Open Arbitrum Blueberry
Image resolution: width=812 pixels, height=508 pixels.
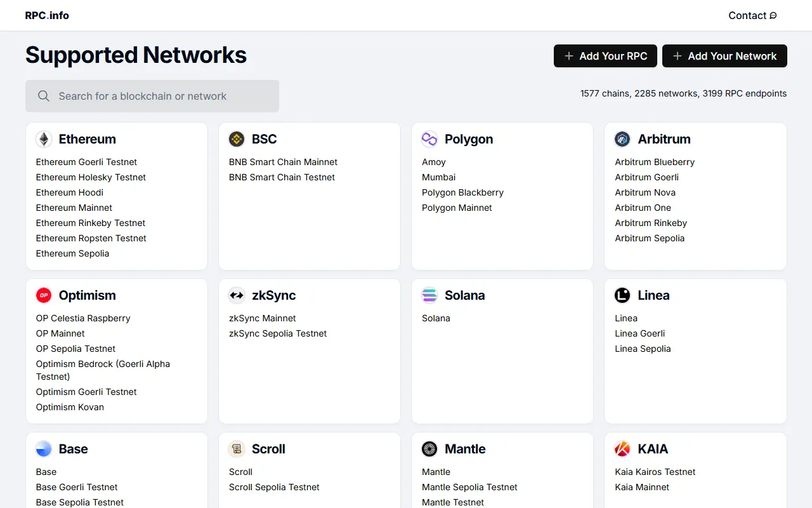[655, 162]
